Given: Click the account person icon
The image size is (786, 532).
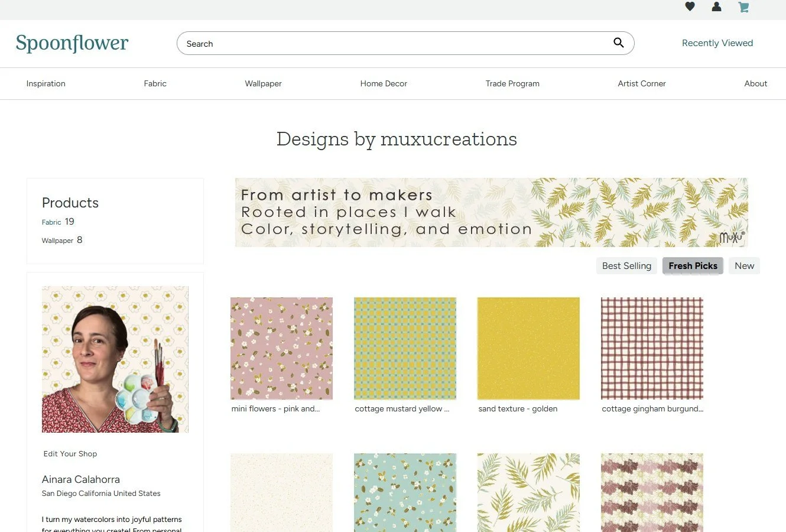Looking at the screenshot, I should pos(716,7).
